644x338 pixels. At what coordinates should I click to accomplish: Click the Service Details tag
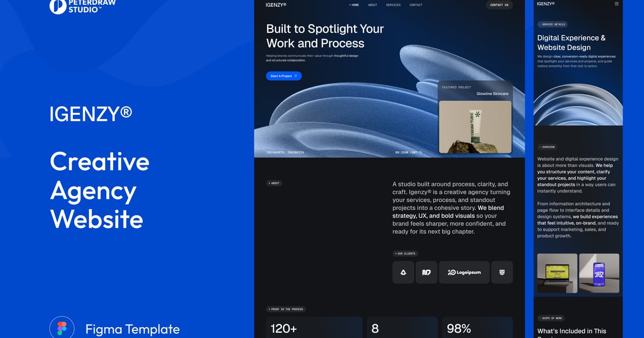[552, 24]
